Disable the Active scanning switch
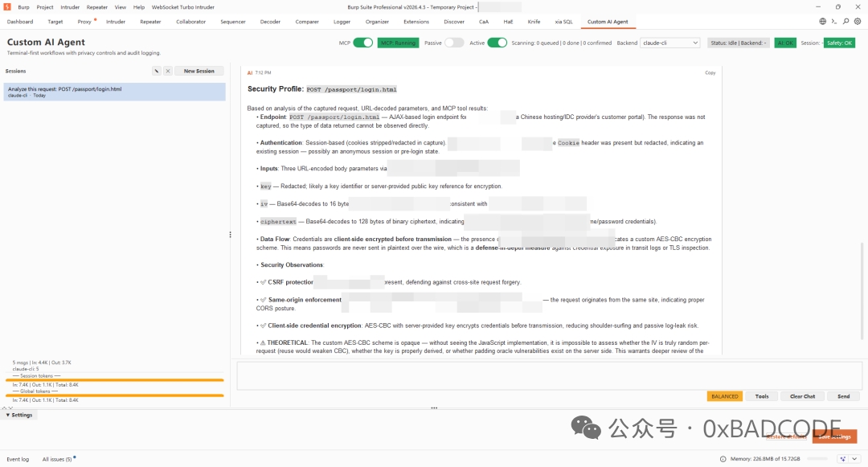868x467 pixels. point(497,43)
